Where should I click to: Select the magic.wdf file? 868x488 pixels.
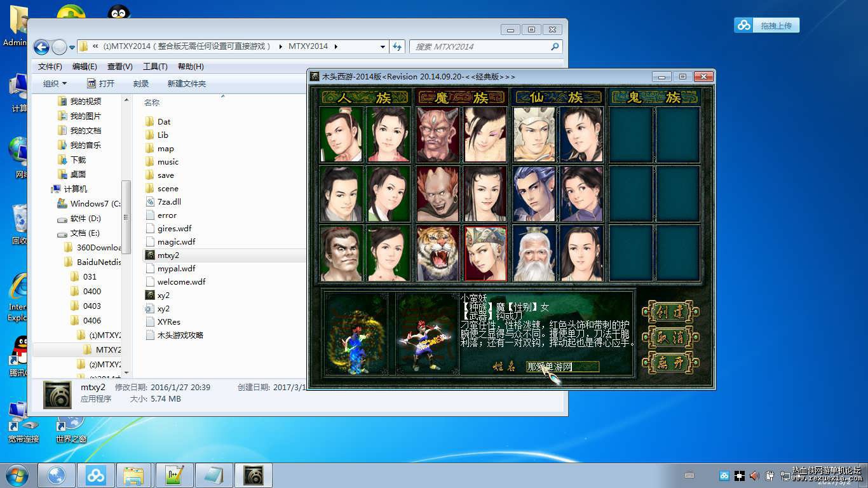tap(170, 241)
